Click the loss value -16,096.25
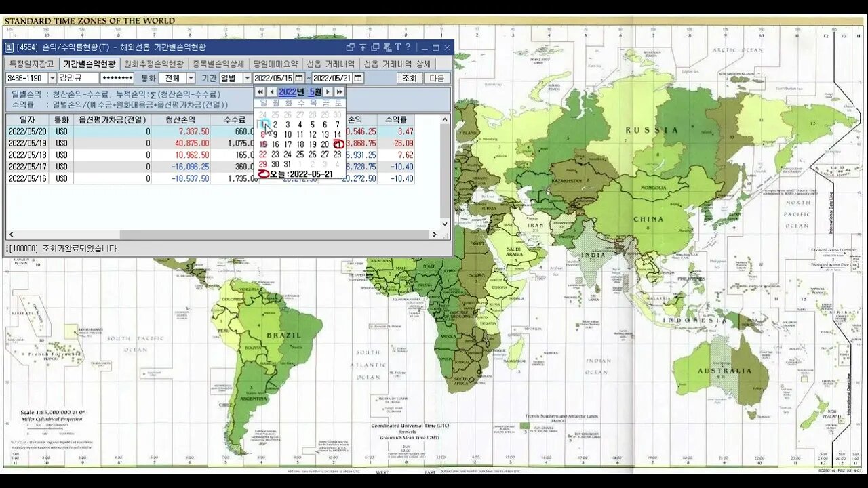The height and width of the screenshot is (488, 868). pos(190,167)
